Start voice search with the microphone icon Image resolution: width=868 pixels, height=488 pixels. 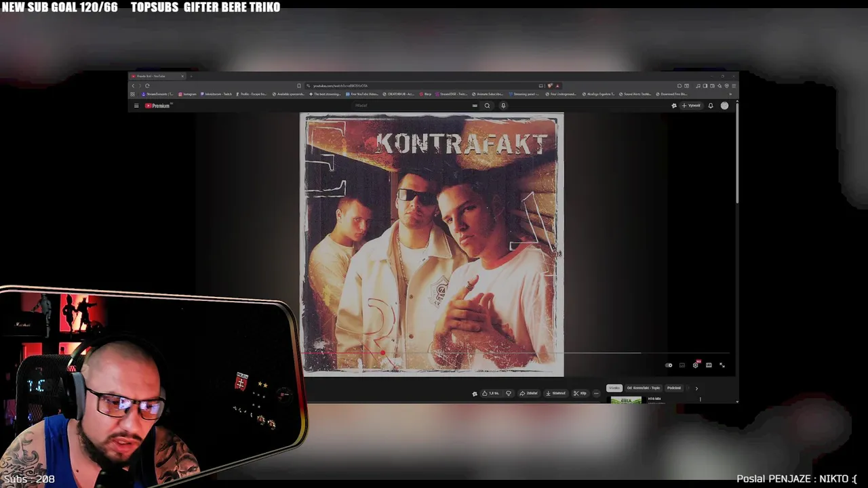(x=503, y=106)
